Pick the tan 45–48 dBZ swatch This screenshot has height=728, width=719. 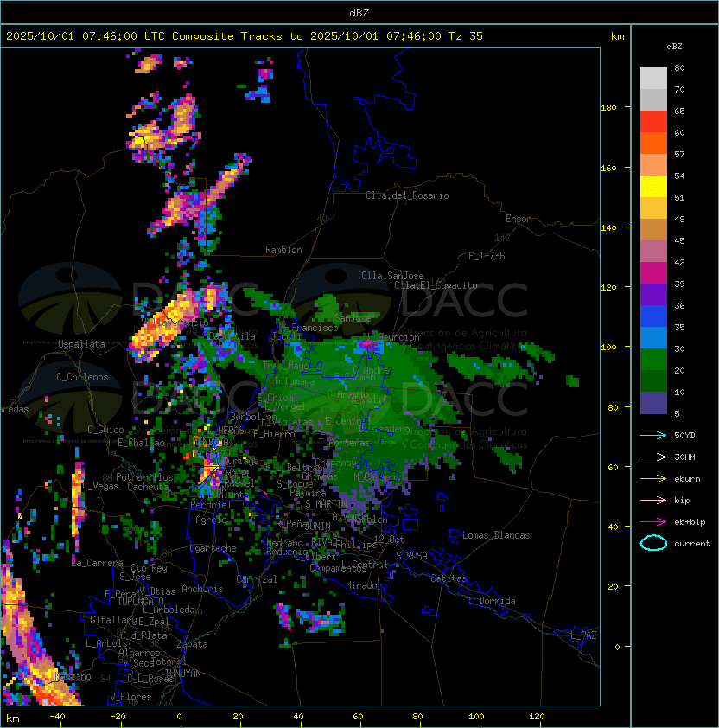653,230
